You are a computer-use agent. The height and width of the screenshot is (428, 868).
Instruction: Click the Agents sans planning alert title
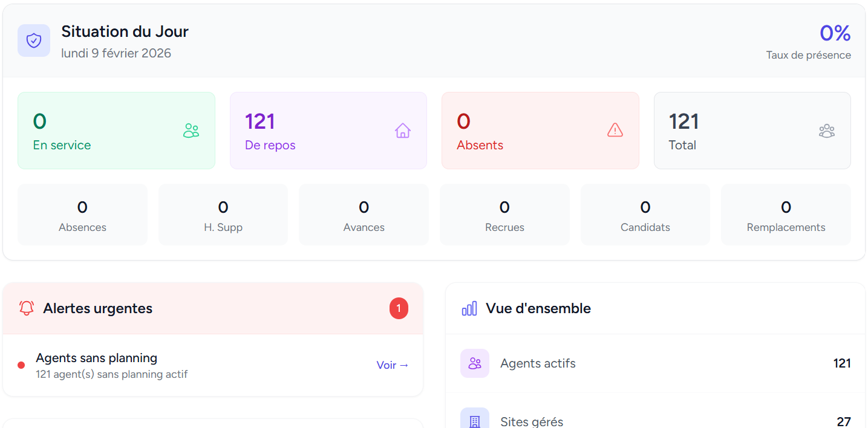click(97, 358)
